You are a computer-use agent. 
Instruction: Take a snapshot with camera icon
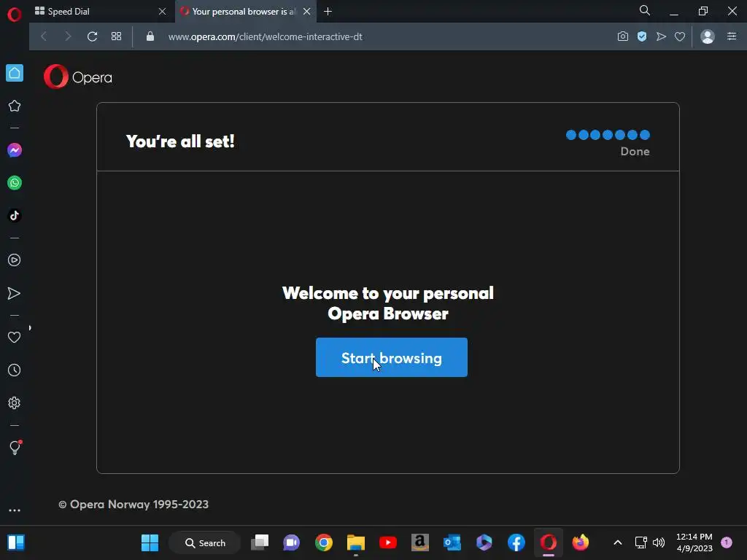tap(623, 36)
